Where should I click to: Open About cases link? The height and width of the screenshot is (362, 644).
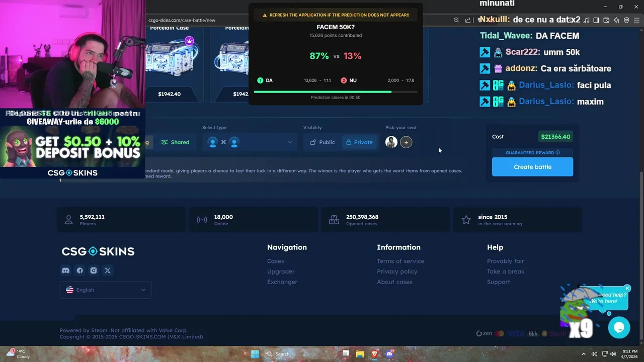pos(394,282)
